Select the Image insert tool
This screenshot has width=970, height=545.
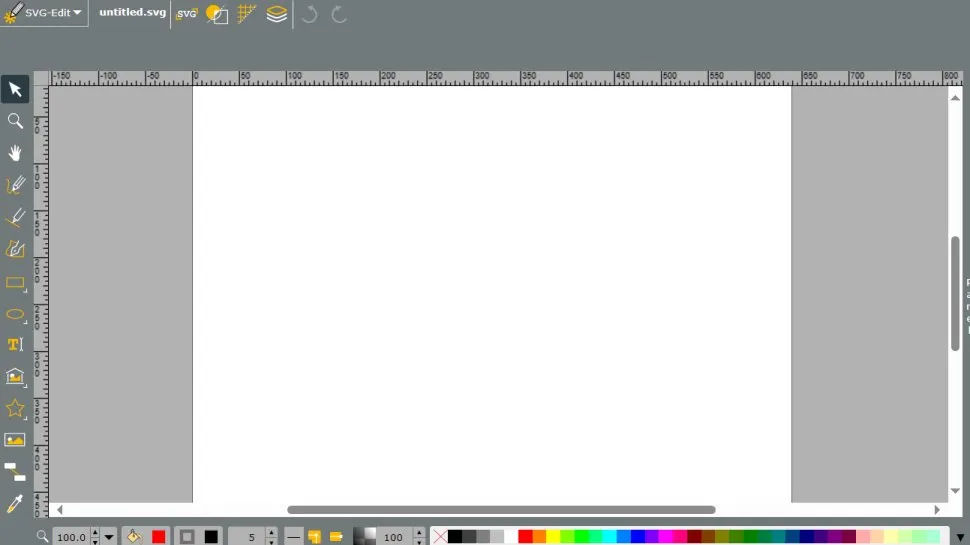point(15,440)
